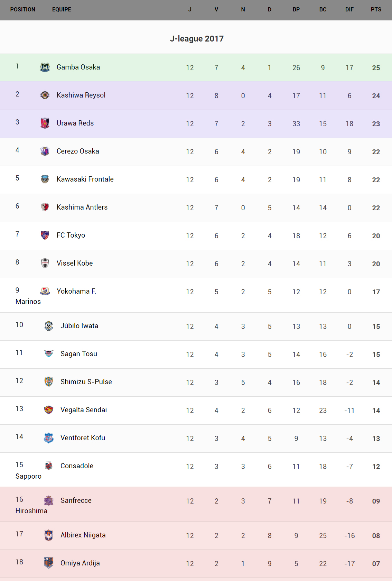Image resolution: width=392 pixels, height=581 pixels.
Task: Select the Vegalta Sendai team name
Action: point(84,410)
